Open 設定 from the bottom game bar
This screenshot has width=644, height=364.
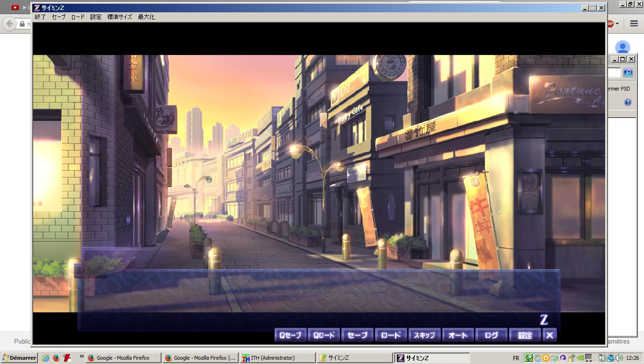pyautogui.click(x=525, y=335)
